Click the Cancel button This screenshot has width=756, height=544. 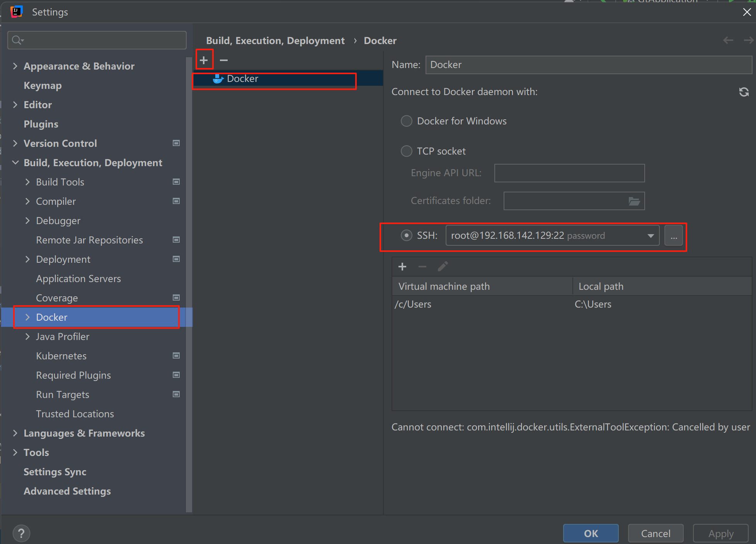point(656,533)
